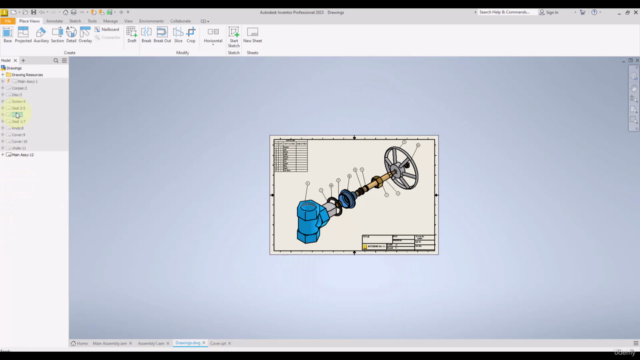Image resolution: width=640 pixels, height=360 pixels.
Task: Select the Section view tool
Action: pos(57,35)
